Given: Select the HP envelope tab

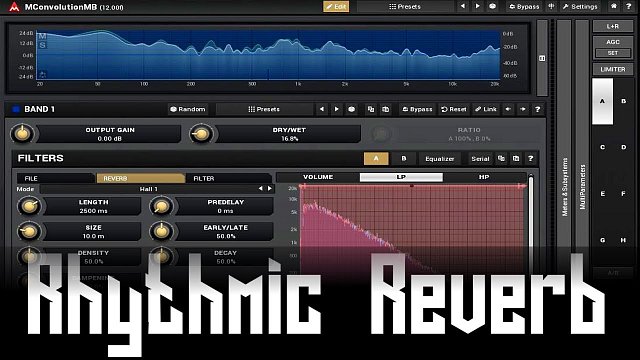Looking at the screenshot, I should (484, 177).
